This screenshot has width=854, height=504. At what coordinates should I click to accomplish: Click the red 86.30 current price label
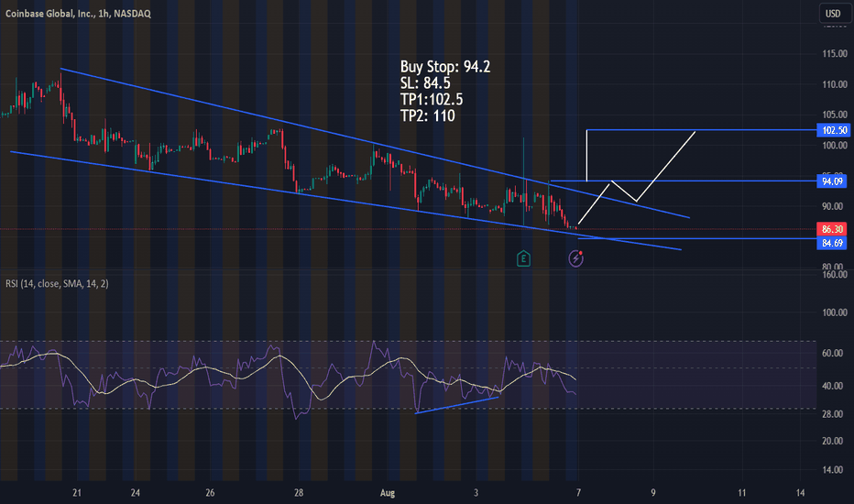click(832, 229)
